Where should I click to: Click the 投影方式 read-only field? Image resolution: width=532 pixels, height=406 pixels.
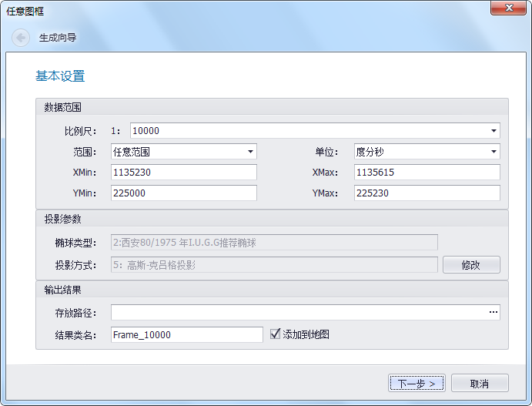tap(274, 265)
